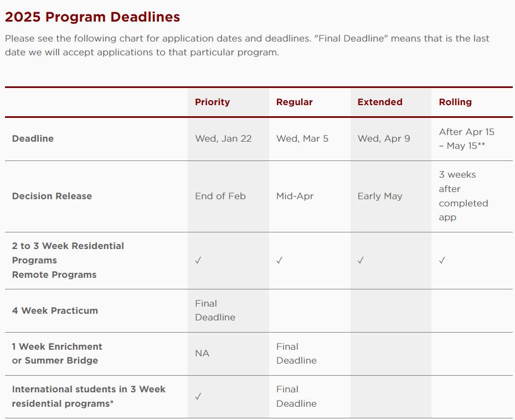The image size is (515, 420).
Task: Click the "Wed, Mar 5" deadline cell
Action: click(x=302, y=138)
